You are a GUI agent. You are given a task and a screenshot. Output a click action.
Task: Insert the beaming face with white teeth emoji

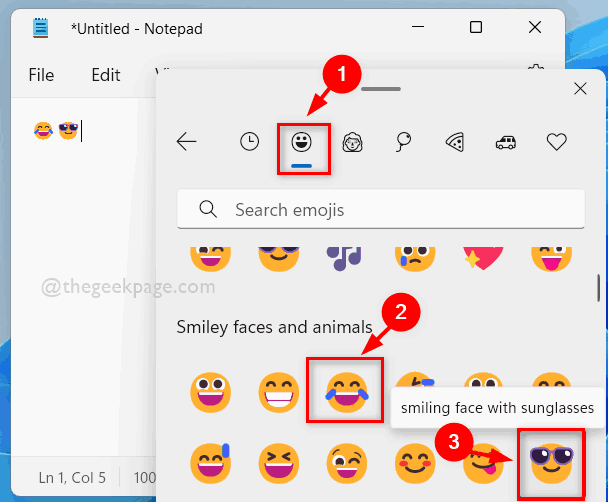tap(279, 392)
